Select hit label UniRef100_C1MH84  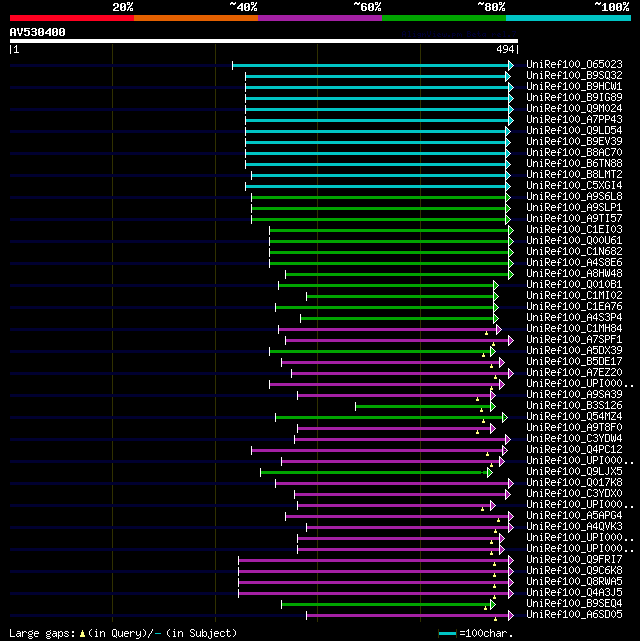point(574,329)
